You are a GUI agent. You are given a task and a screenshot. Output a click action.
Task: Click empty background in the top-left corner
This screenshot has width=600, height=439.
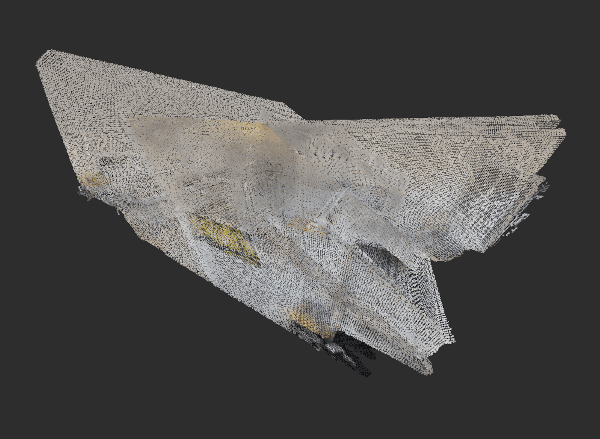[20, 18]
